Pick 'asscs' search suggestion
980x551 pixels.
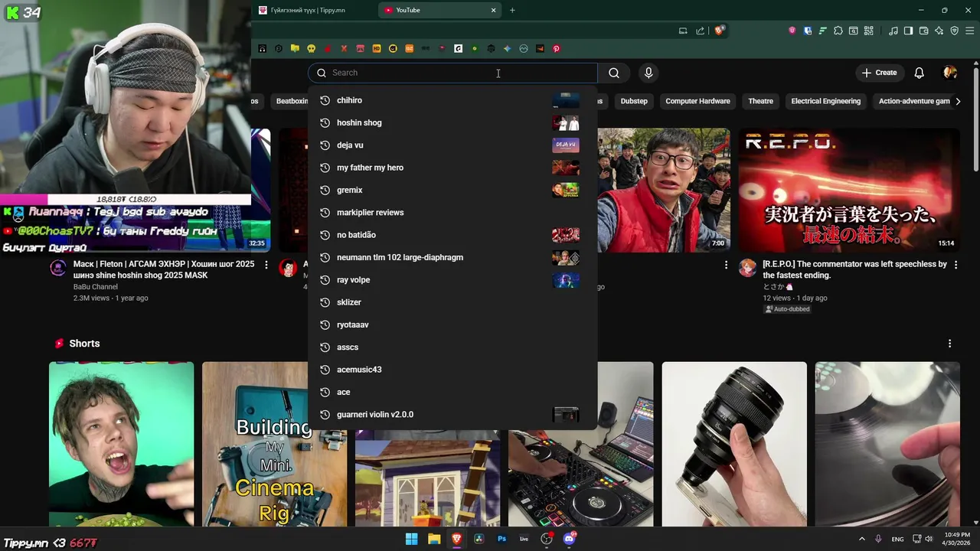pos(452,347)
